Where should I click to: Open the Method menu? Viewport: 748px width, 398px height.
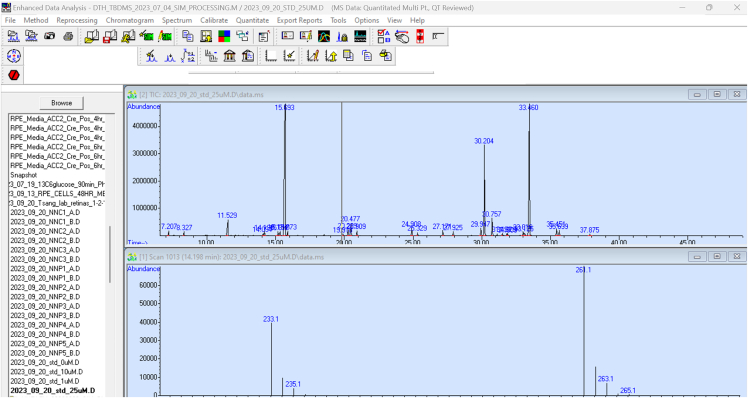36,20
